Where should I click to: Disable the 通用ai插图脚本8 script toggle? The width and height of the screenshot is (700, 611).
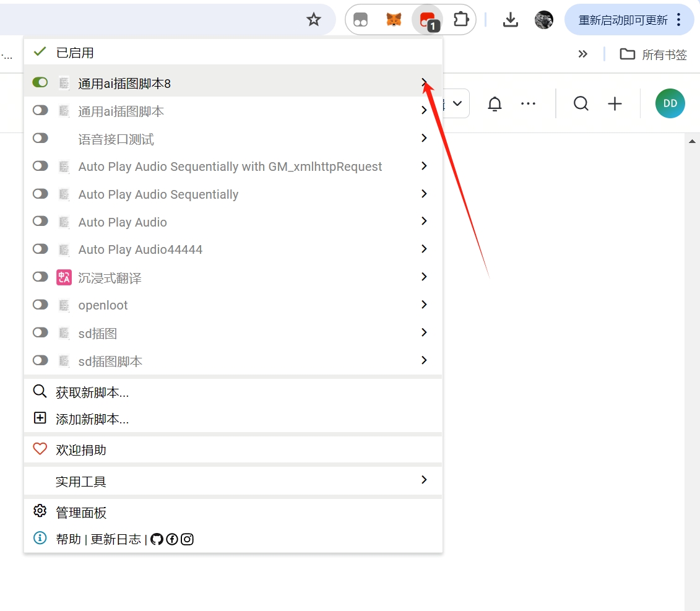point(40,82)
